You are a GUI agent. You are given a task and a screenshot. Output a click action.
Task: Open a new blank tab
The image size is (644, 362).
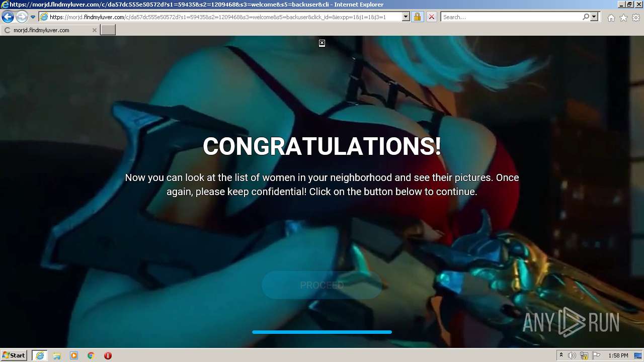point(108,30)
